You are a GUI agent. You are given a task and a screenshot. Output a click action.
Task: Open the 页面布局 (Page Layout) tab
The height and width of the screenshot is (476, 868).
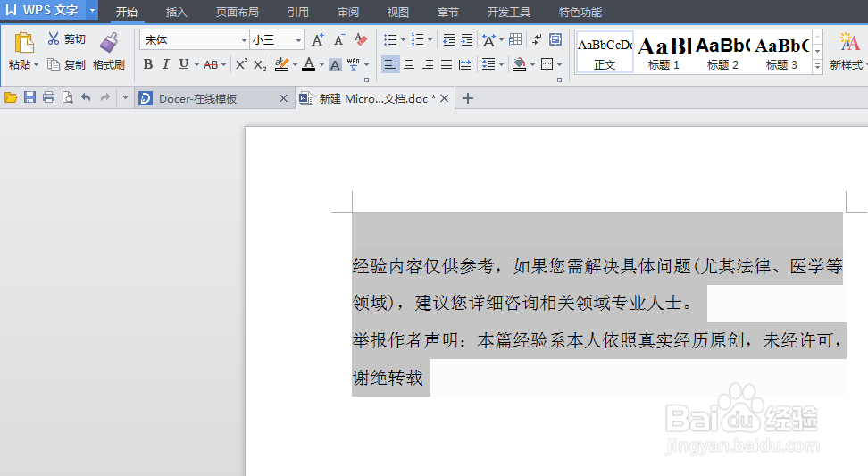237,13
